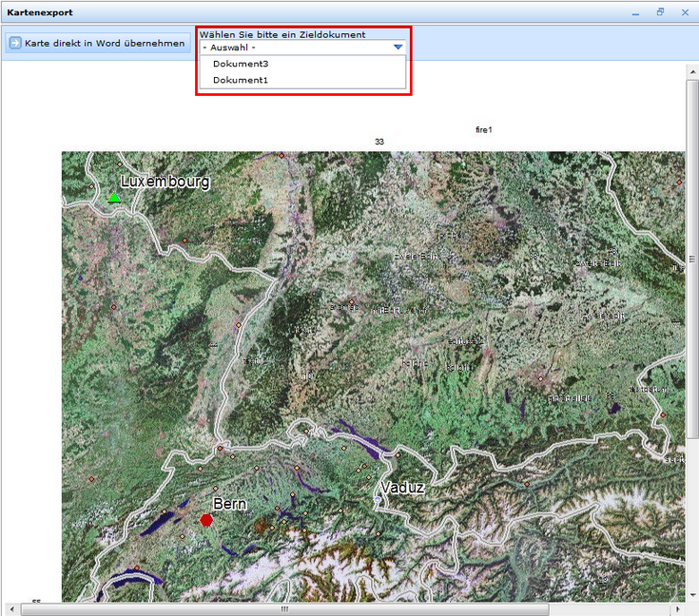Click the left arrow of horizontal scrollbar

[x=10, y=609]
